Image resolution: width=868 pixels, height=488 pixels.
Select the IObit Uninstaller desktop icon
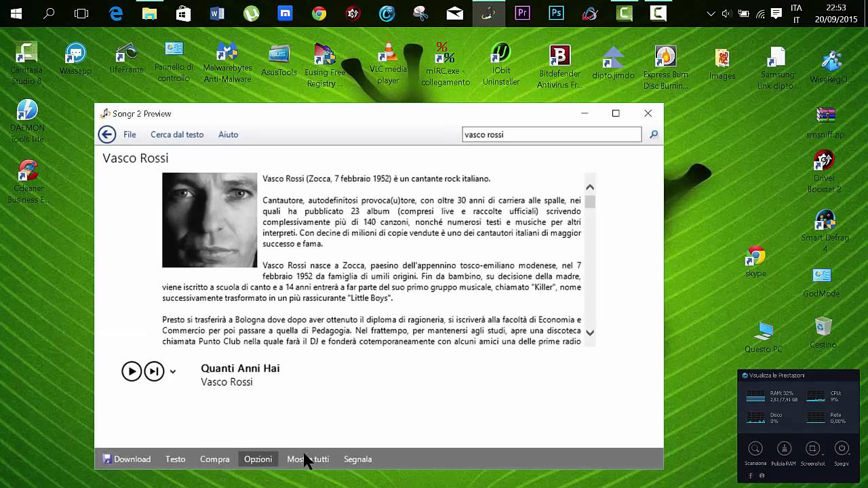pyautogui.click(x=501, y=64)
